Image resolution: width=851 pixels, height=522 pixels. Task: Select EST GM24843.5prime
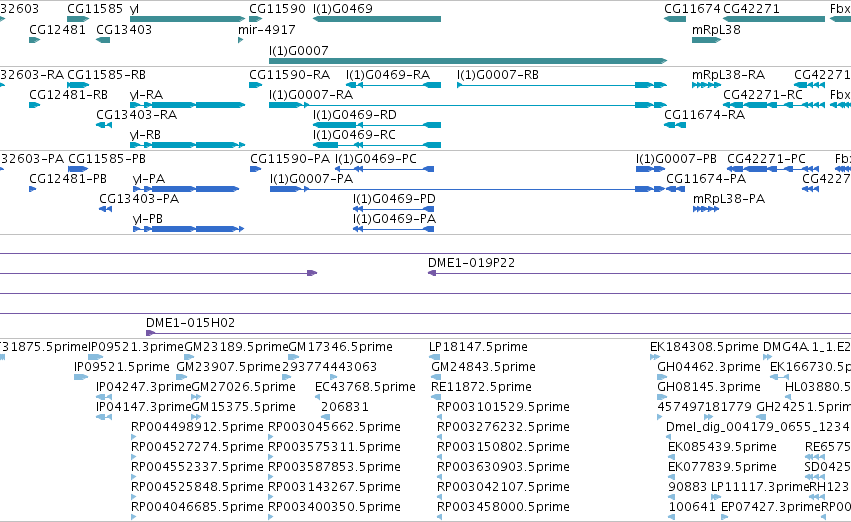pyautogui.click(x=484, y=367)
